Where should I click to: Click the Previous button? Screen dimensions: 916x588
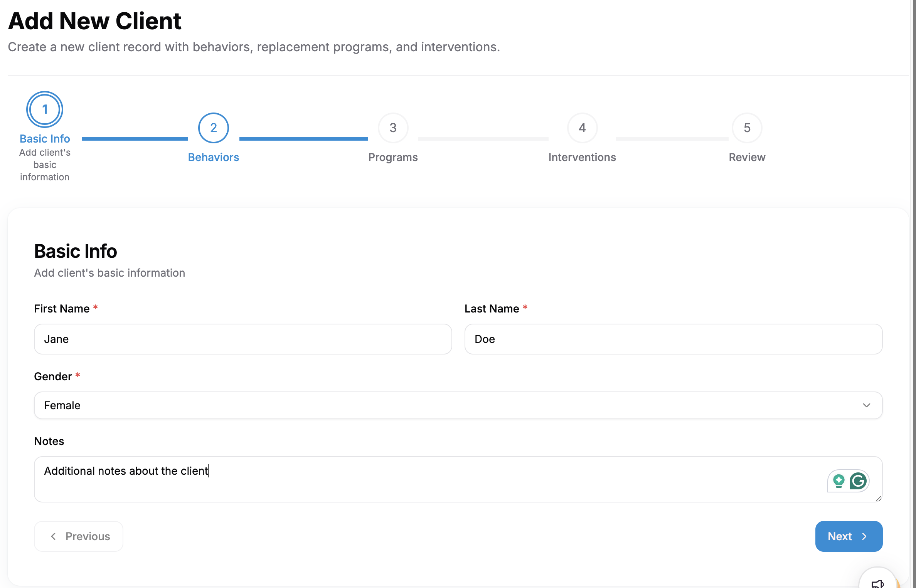(x=78, y=536)
